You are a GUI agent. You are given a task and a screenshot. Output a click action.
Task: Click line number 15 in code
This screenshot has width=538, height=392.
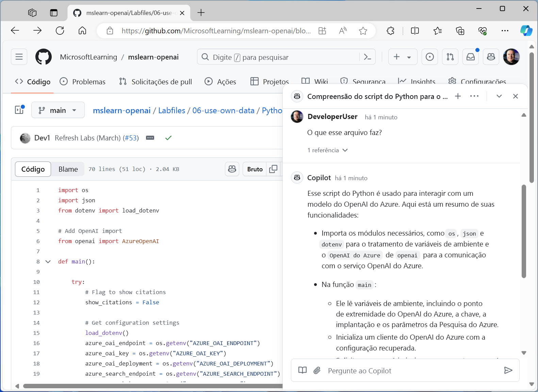36,333
